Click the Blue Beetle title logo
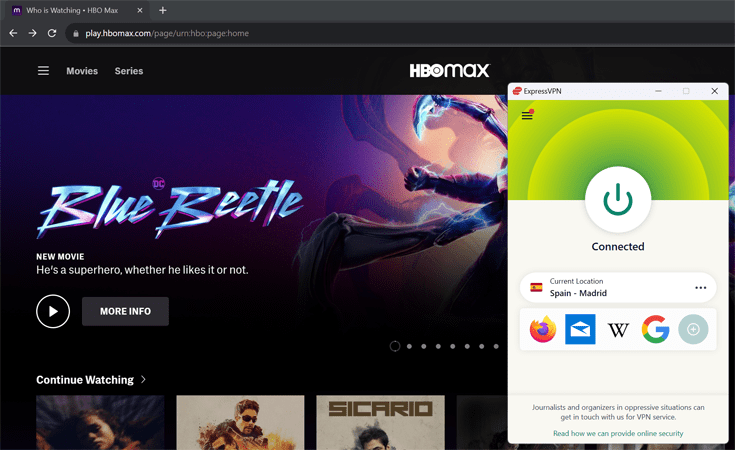 (170, 209)
